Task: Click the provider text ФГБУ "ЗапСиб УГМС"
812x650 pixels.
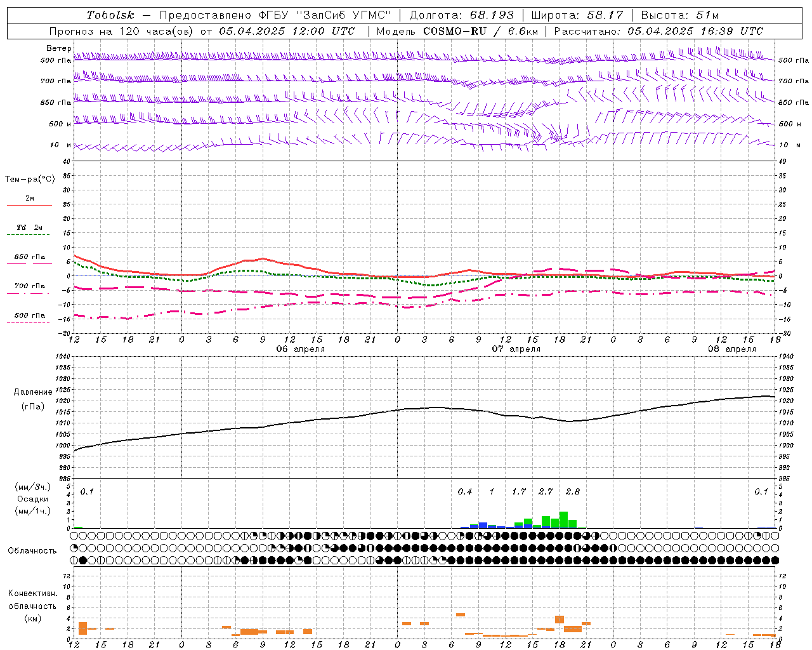Action: pos(325,15)
